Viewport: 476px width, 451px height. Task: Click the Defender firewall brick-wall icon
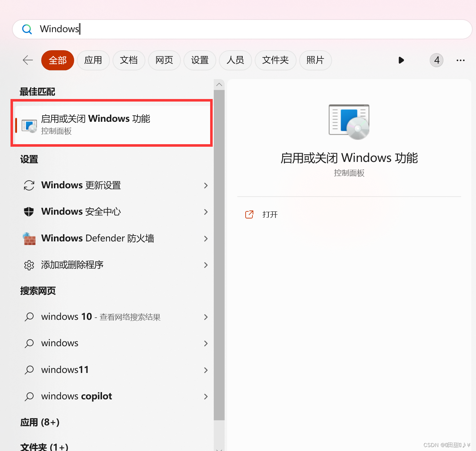[x=29, y=239]
